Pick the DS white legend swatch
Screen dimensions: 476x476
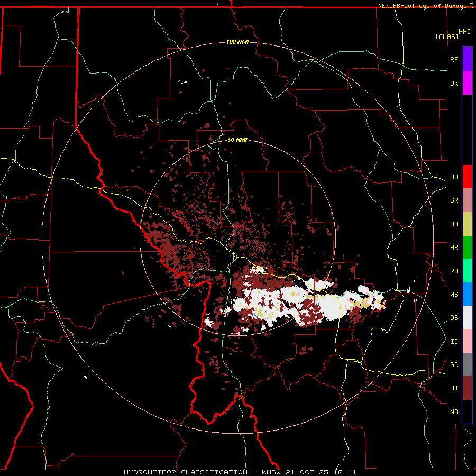tap(467, 317)
